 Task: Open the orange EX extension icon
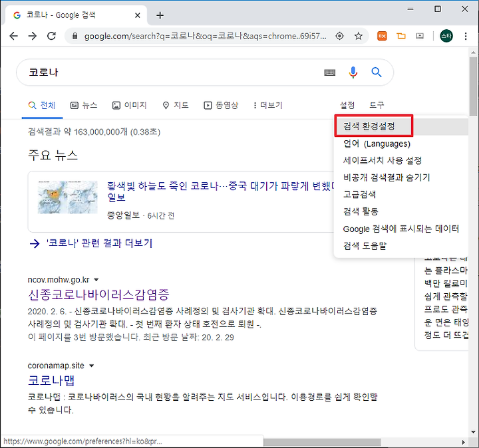[382, 37]
